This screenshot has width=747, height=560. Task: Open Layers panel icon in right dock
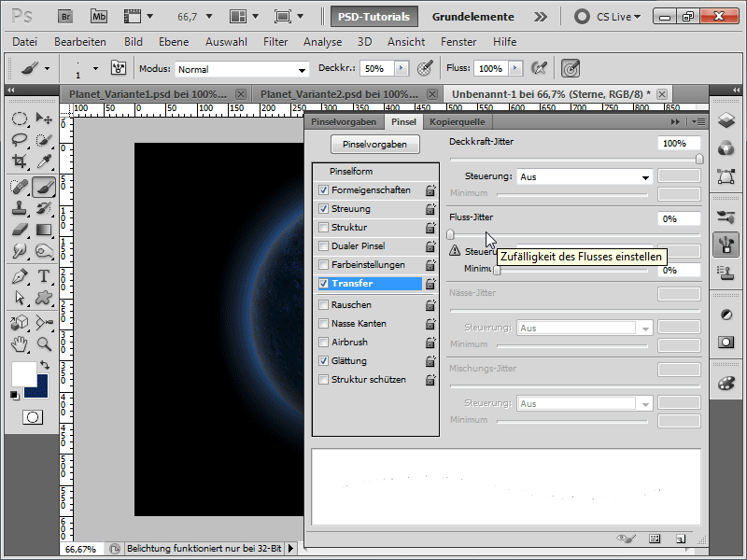click(x=726, y=120)
